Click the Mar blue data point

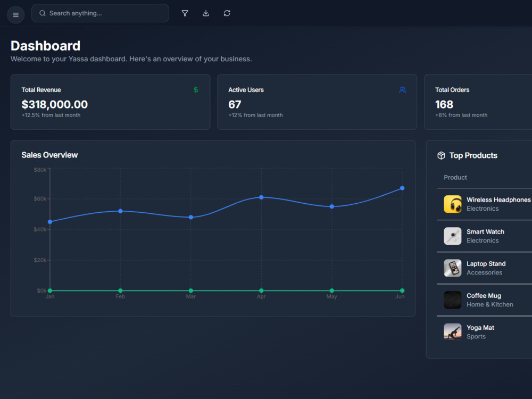tap(191, 217)
